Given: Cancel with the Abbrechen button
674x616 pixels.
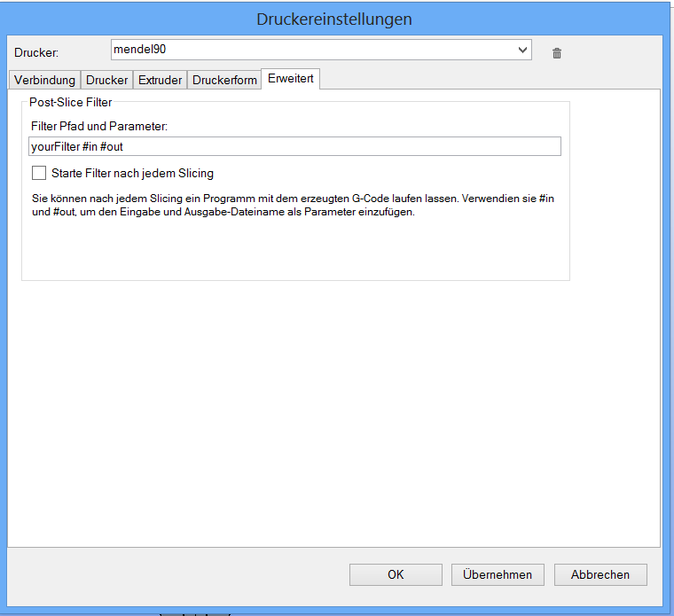Looking at the screenshot, I should 600,574.
